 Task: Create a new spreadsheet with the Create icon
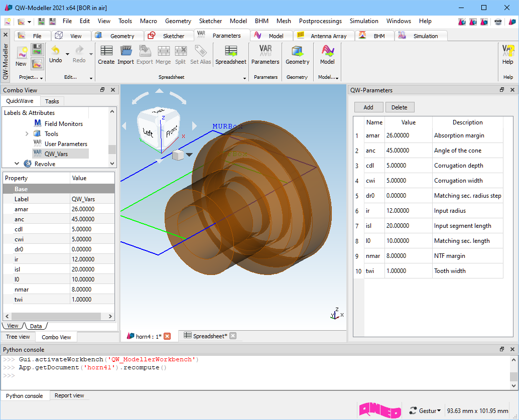point(106,51)
